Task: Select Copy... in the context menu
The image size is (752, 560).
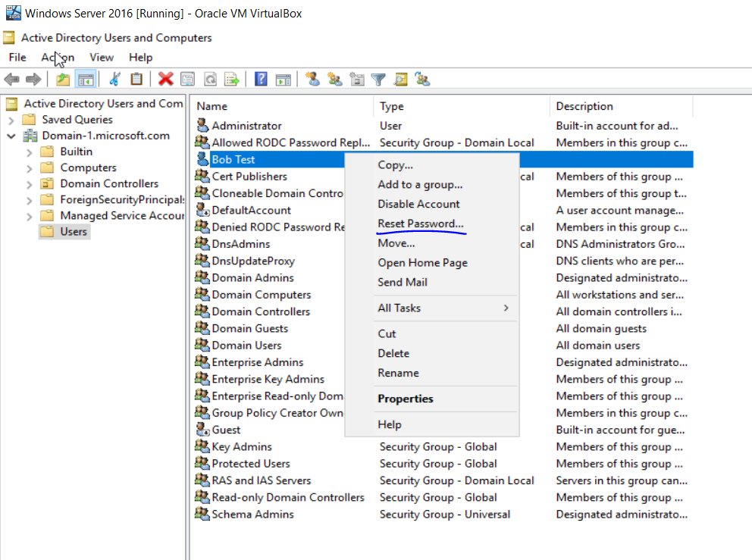Action: tap(395, 164)
